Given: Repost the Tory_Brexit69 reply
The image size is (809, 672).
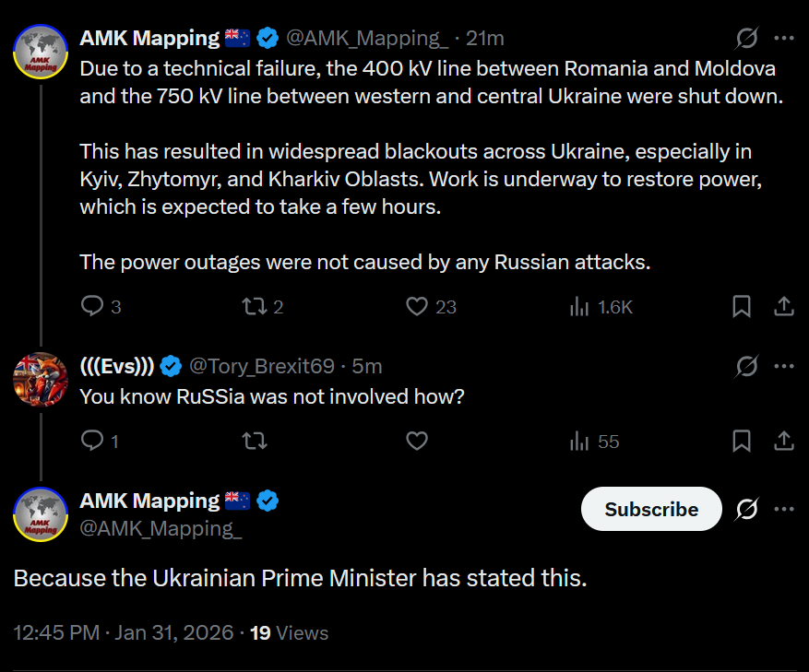Looking at the screenshot, I should tap(254, 442).
